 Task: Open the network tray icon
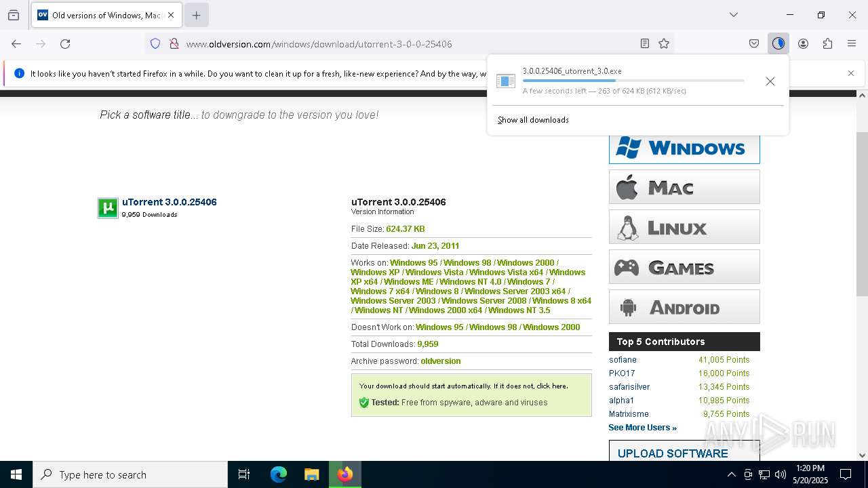point(764,474)
